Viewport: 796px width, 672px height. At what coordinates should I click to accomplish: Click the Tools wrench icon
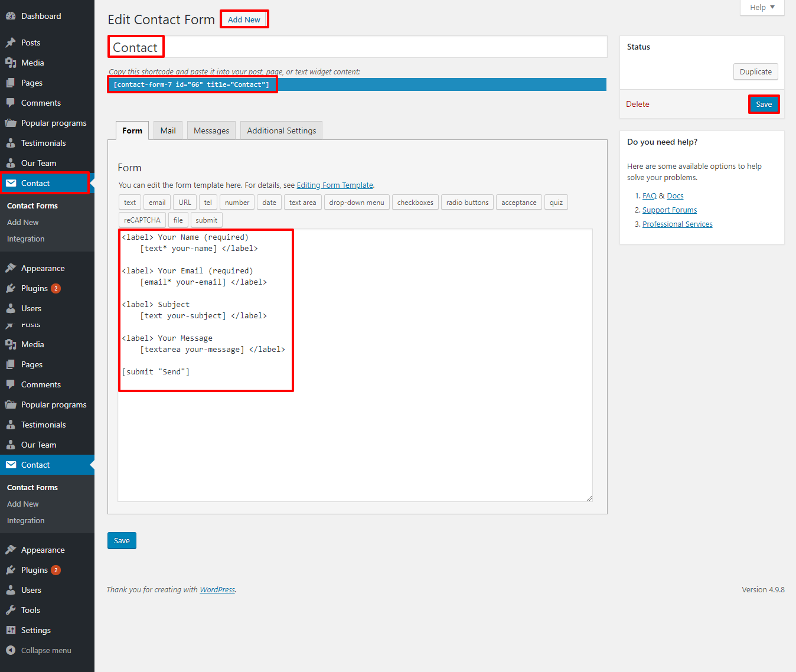coord(11,610)
